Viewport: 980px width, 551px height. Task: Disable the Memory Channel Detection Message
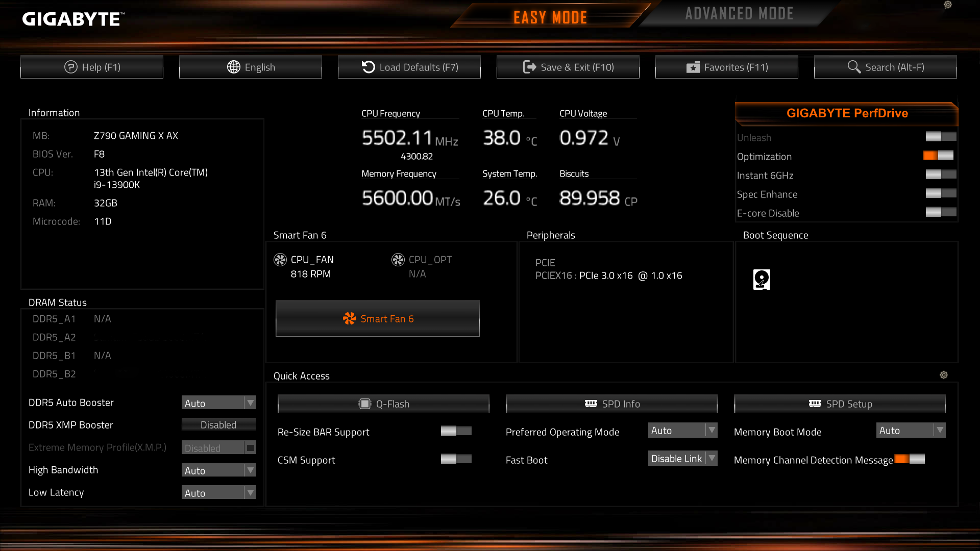coord(910,459)
